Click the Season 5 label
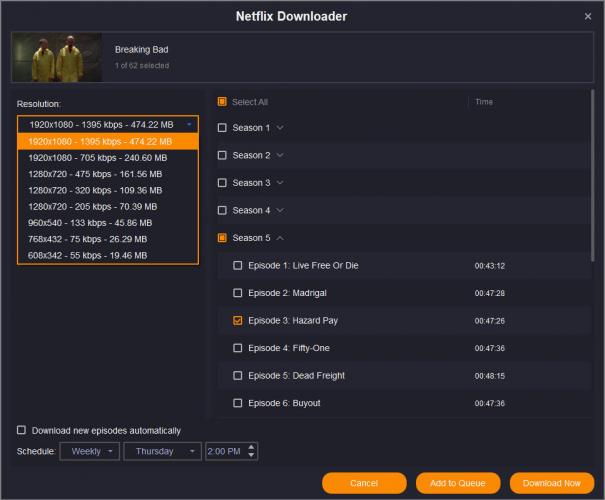 click(251, 238)
